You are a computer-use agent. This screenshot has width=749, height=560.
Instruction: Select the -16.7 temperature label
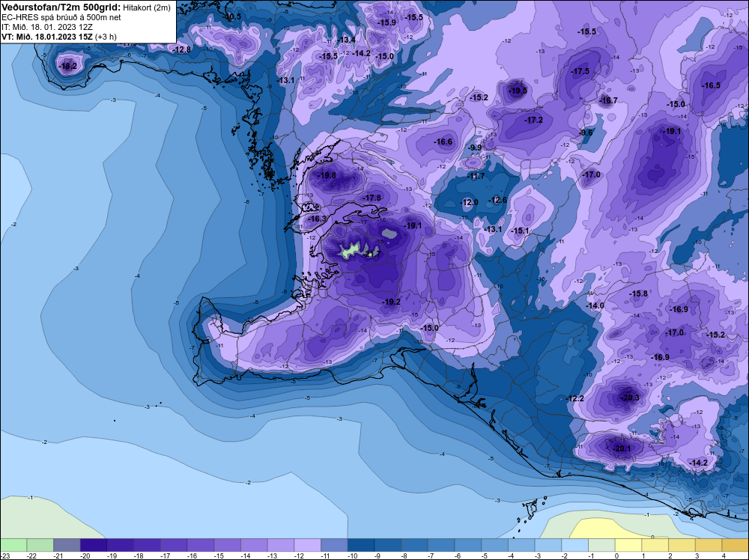pyautogui.click(x=608, y=100)
